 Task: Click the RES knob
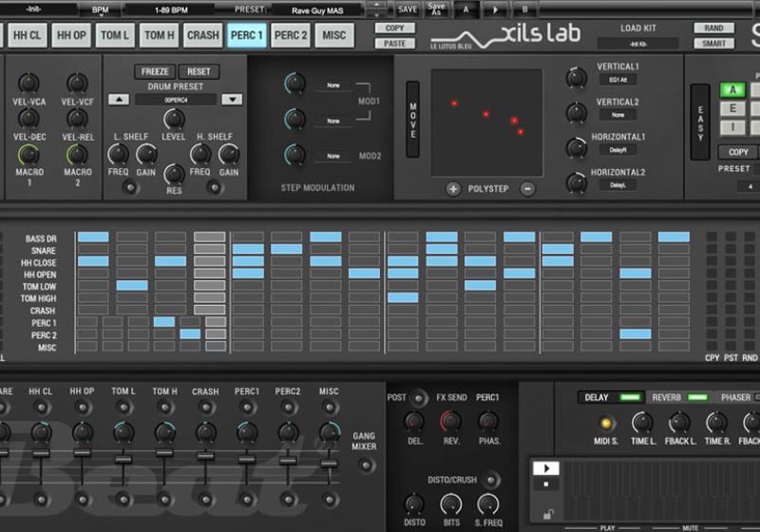click(x=174, y=174)
